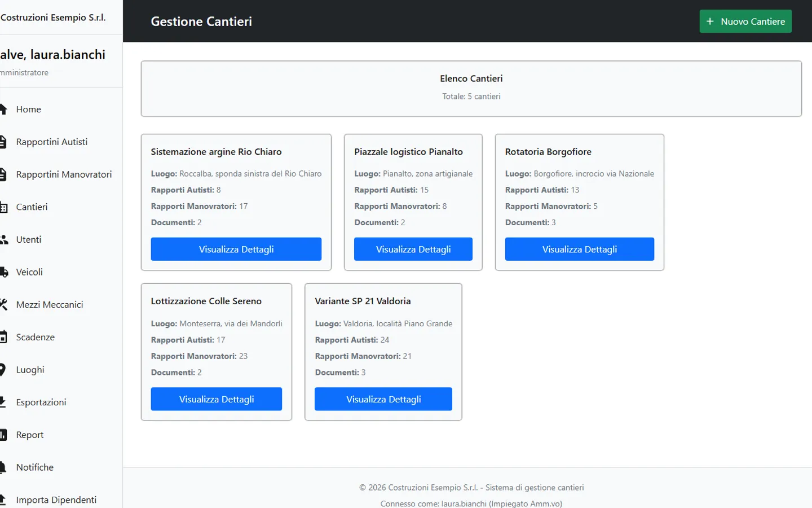Click the Elenco Cantieri heading
812x508 pixels.
471,78
